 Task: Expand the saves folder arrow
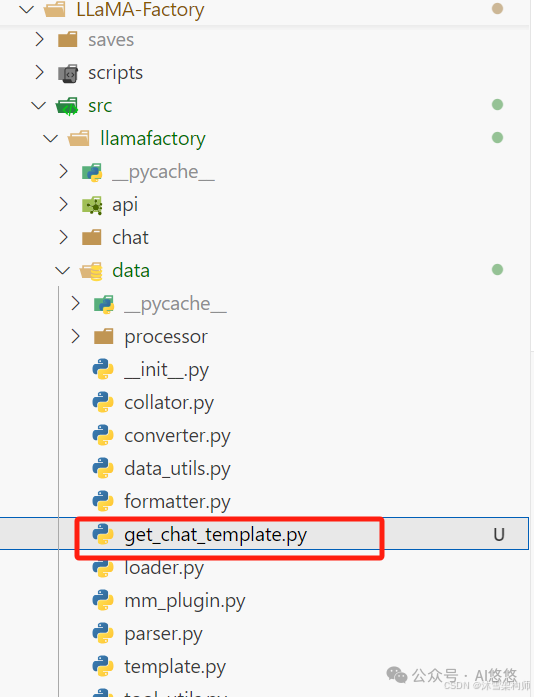(40, 40)
